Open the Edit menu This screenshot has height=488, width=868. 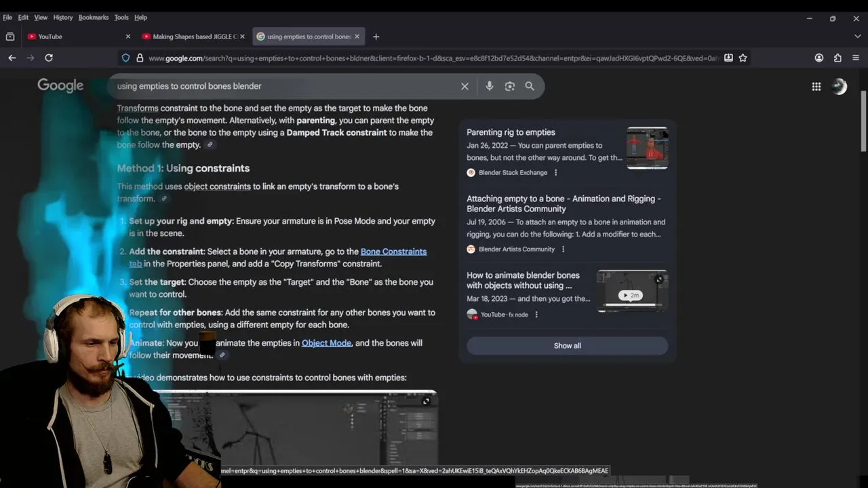[23, 17]
